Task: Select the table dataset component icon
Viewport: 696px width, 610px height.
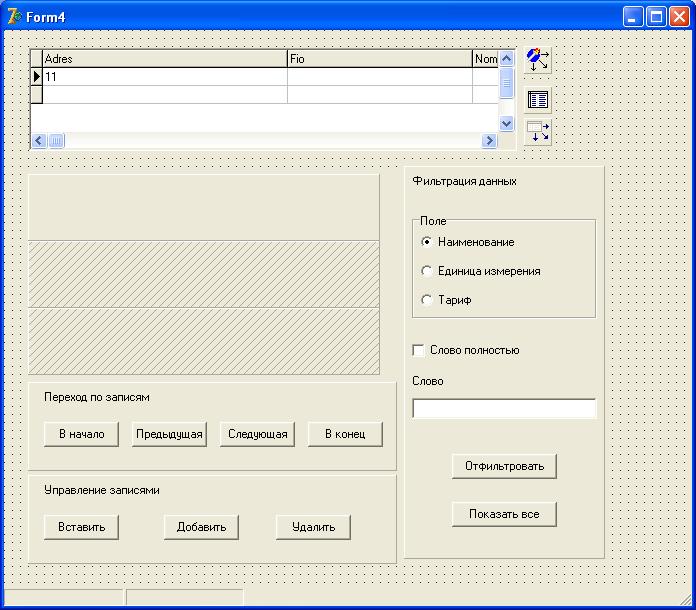Action: click(538, 100)
